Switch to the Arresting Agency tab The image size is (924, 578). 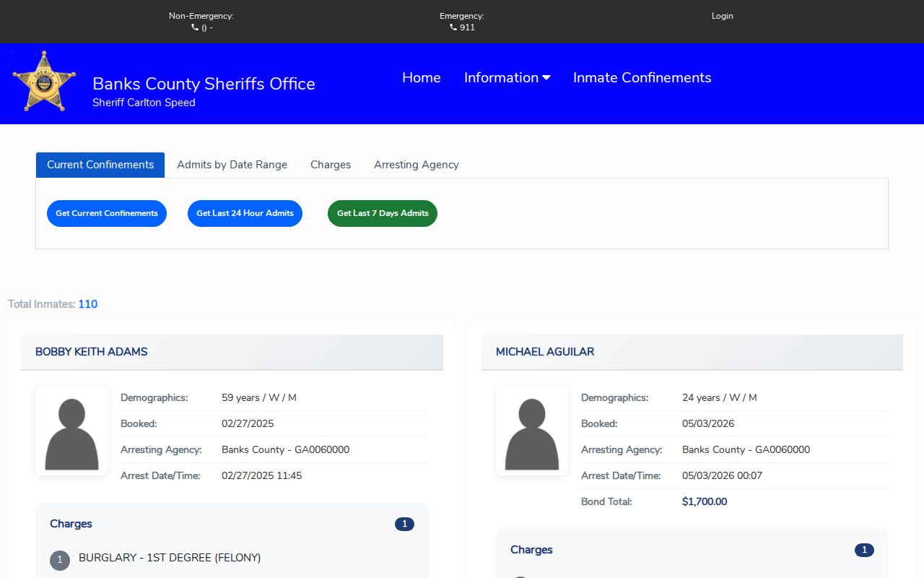pyautogui.click(x=417, y=165)
